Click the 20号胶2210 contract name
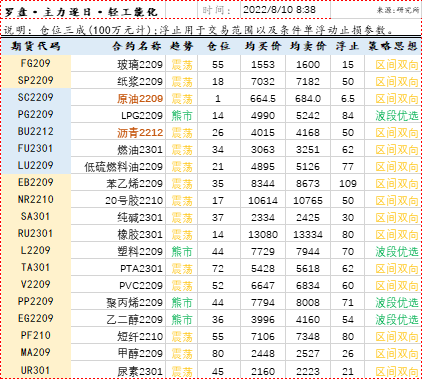422x379 pixels. (134, 201)
